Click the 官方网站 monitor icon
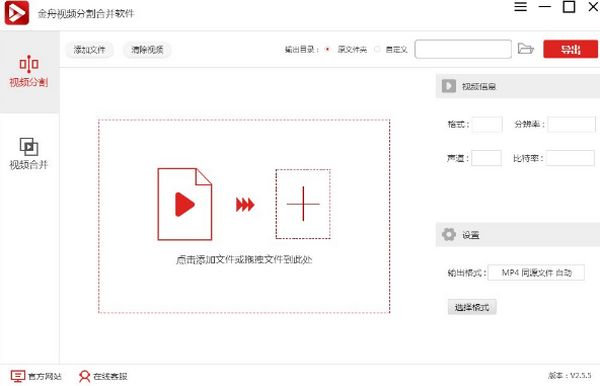The image size is (600, 386). click(18, 376)
